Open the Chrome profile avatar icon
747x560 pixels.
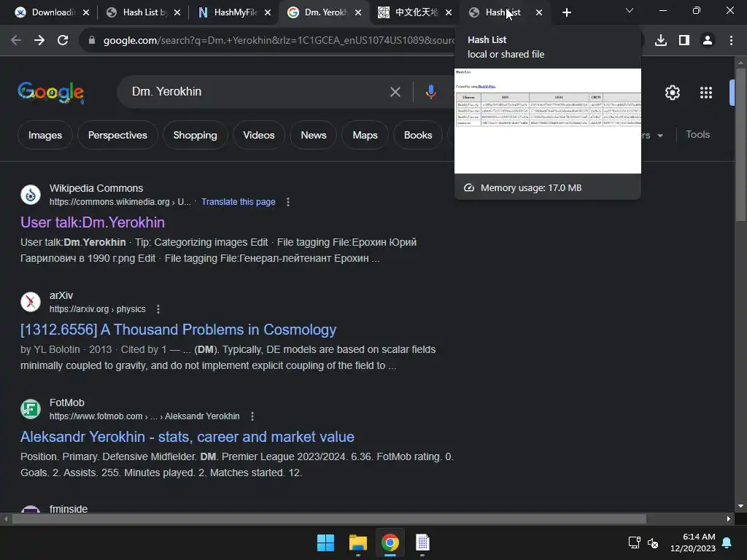click(708, 41)
